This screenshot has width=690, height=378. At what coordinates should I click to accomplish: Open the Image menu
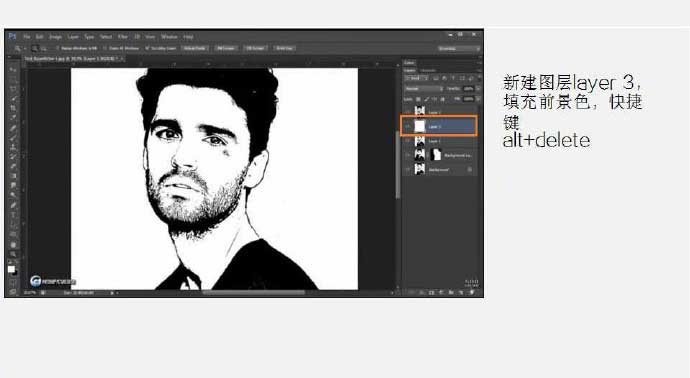pos(55,37)
